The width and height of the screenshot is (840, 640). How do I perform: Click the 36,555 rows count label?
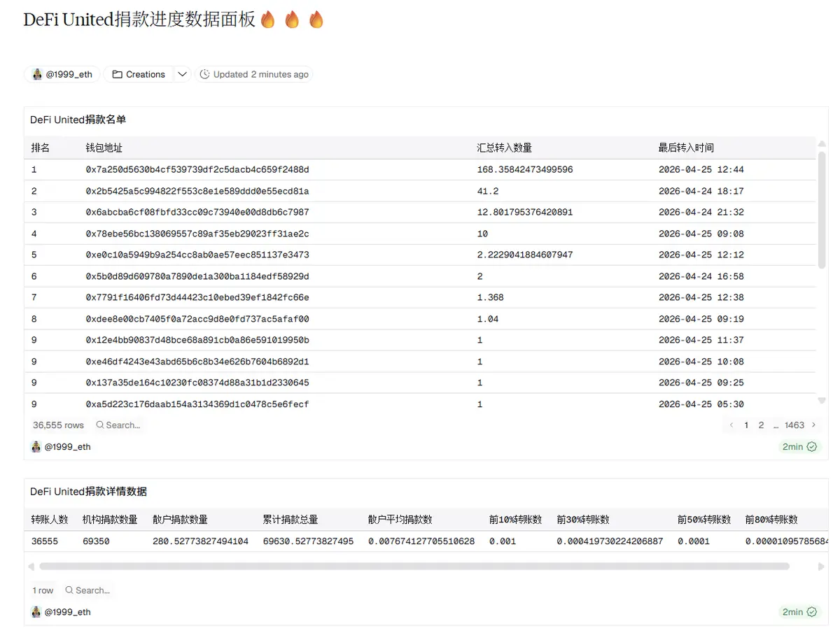(x=58, y=425)
